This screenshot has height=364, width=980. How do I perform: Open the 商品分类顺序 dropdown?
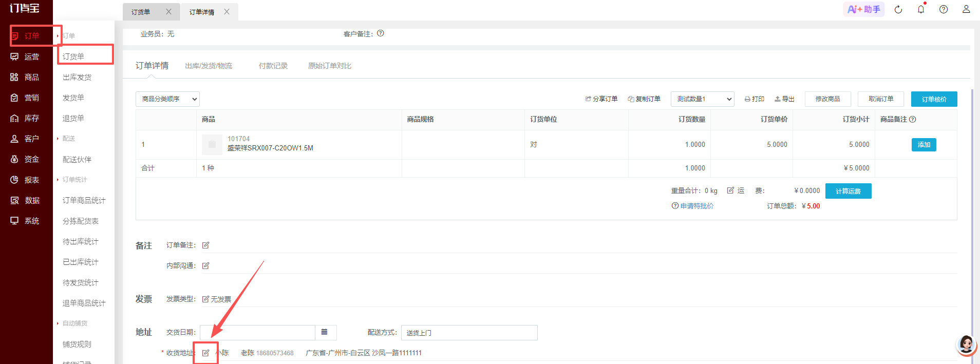click(167, 99)
